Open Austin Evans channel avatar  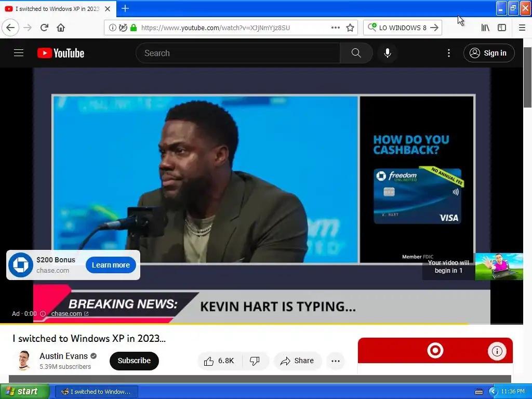click(24, 361)
